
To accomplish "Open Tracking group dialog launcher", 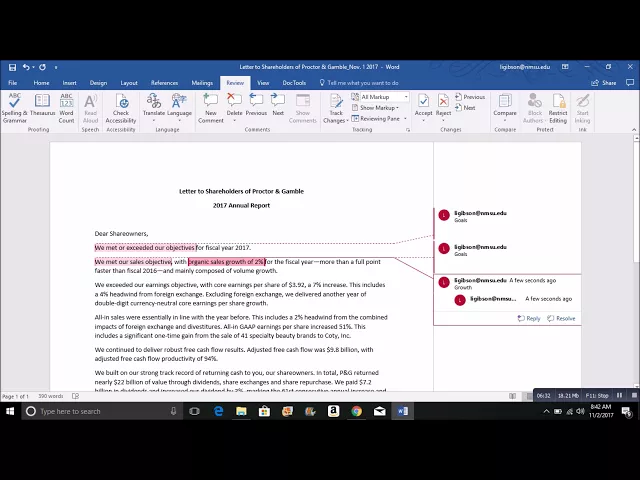I will (407, 130).
